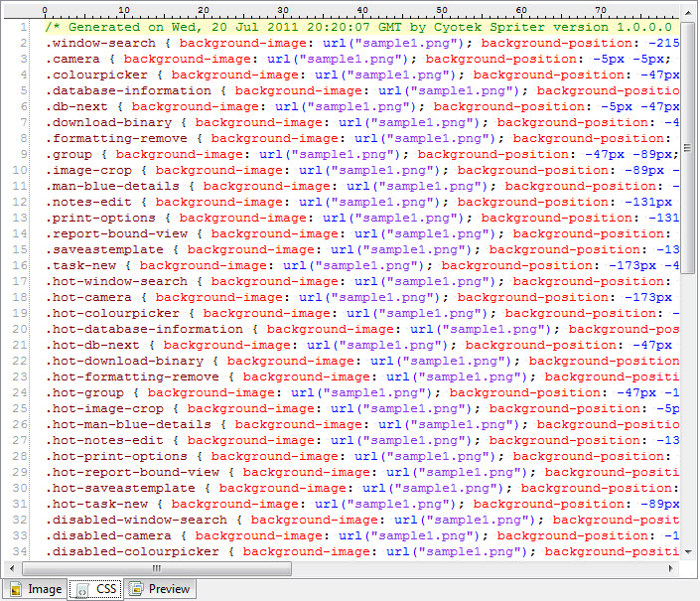The height and width of the screenshot is (601, 700).
Task: Click line number 1 in the gutter
Action: 23,27
